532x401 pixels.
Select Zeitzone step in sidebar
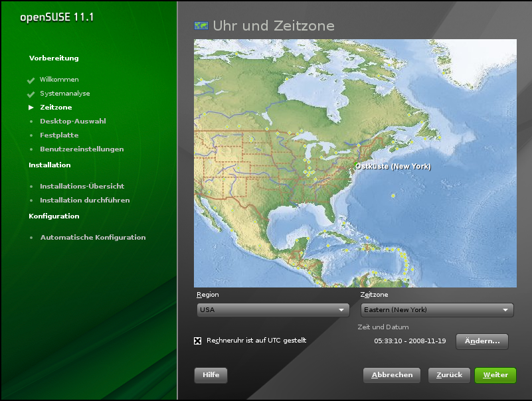pos(56,107)
